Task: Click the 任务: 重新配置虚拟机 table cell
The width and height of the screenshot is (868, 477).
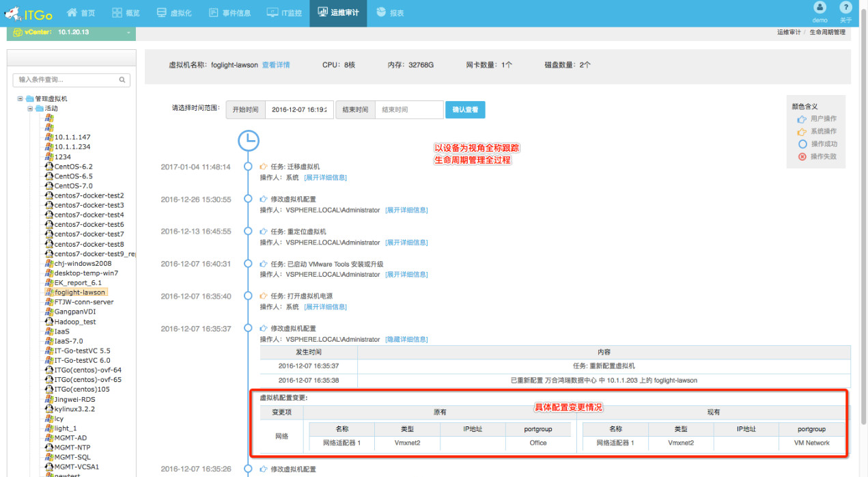Action: pyautogui.click(x=604, y=366)
